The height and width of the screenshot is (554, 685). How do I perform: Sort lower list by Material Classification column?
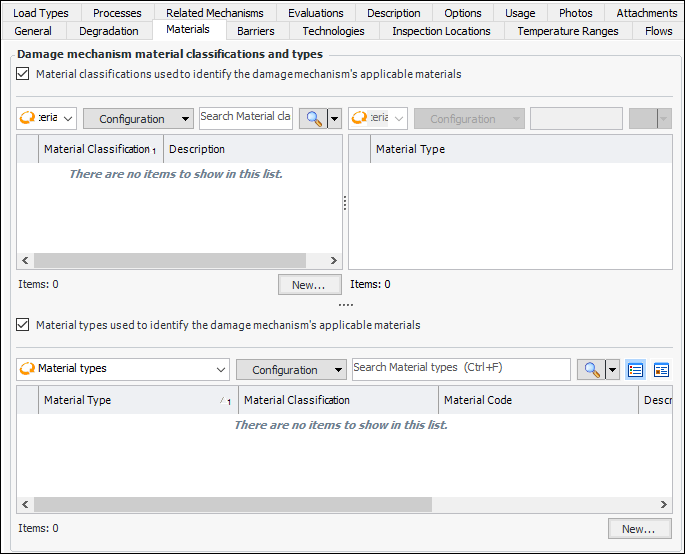coord(338,400)
